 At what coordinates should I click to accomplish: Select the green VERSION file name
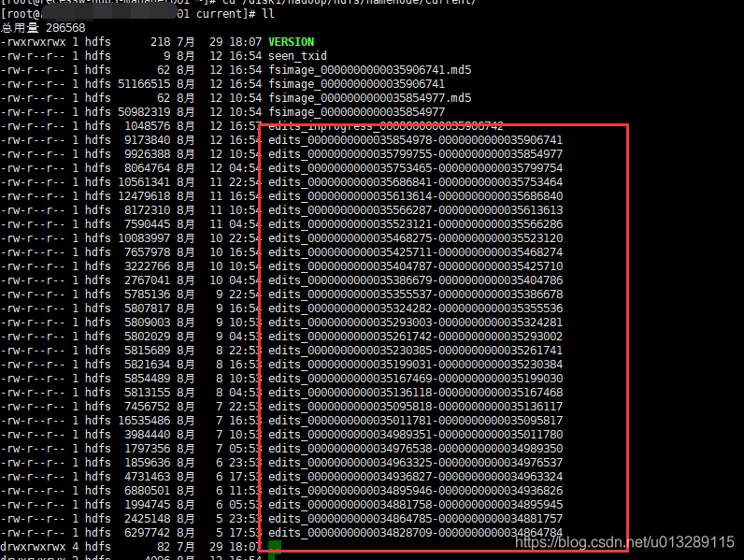(292, 42)
